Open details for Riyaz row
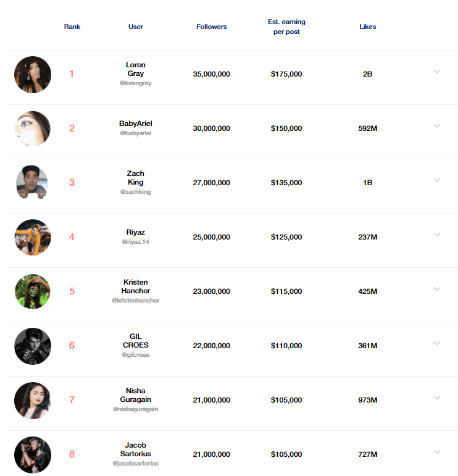 [437, 235]
